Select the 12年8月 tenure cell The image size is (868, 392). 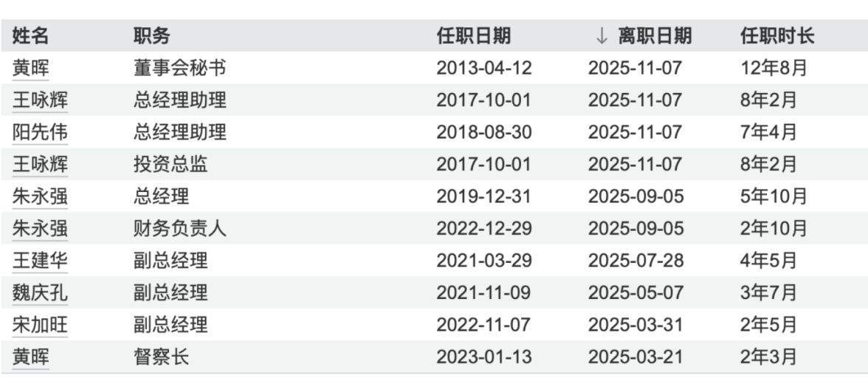tap(774, 69)
